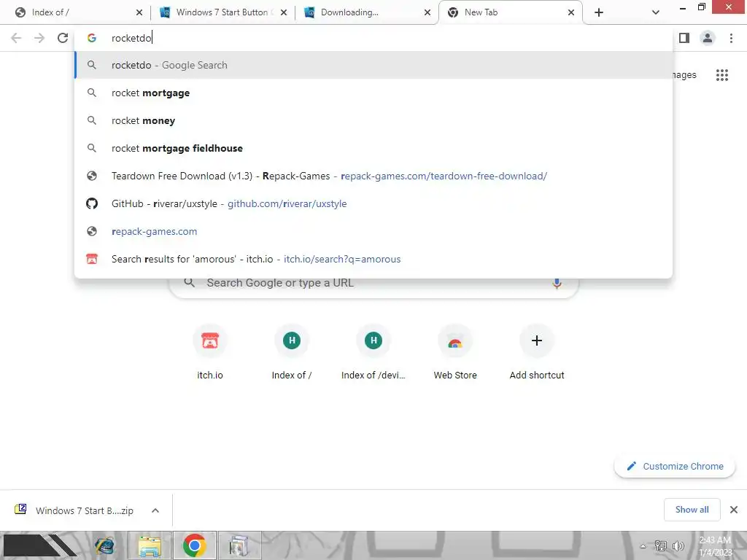Open Windows Explorer from taskbar
Screen dimensions: 747x560
pos(150,545)
